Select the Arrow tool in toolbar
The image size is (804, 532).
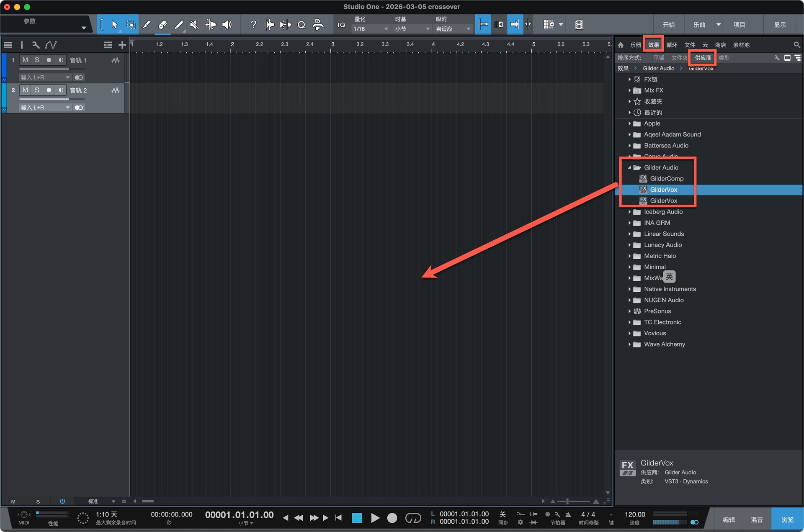[x=114, y=25]
